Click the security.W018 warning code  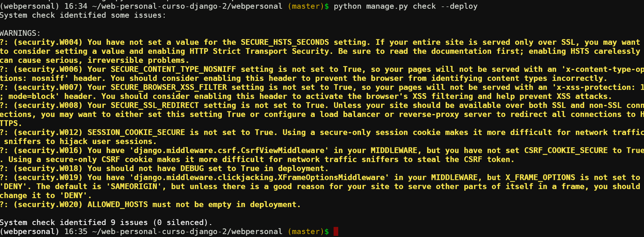(x=48, y=169)
